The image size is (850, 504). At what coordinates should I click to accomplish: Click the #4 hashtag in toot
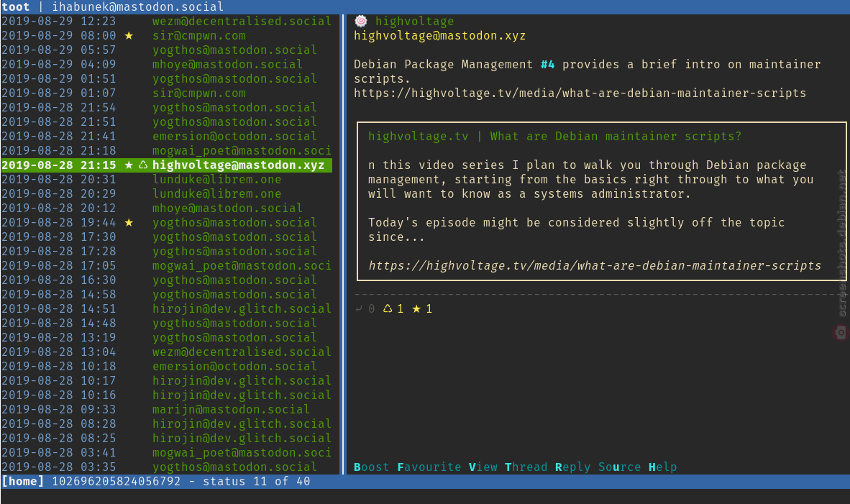tap(547, 65)
